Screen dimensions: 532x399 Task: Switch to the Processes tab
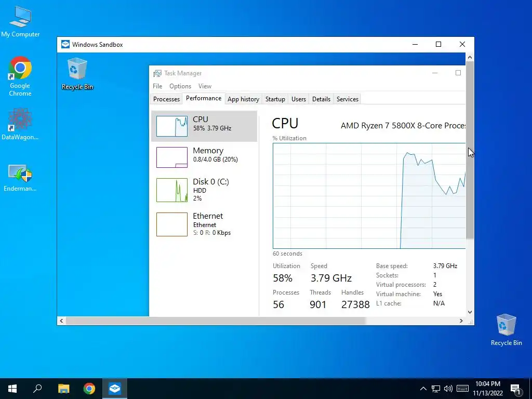pos(166,99)
